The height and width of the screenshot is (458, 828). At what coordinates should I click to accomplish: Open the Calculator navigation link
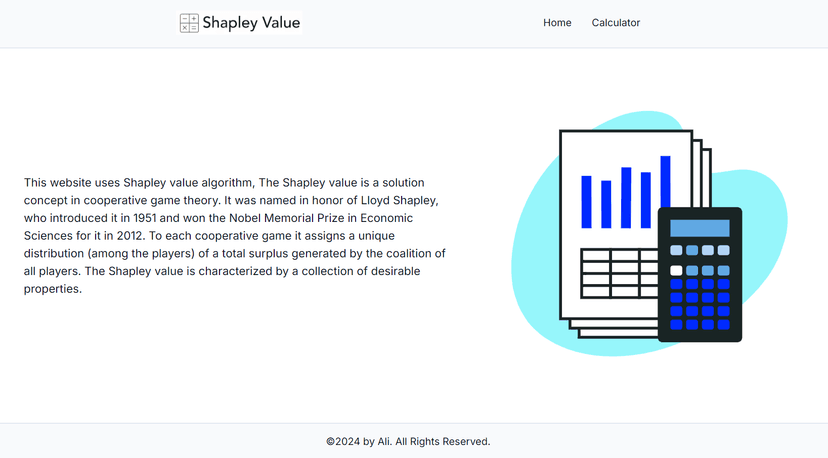click(x=616, y=23)
